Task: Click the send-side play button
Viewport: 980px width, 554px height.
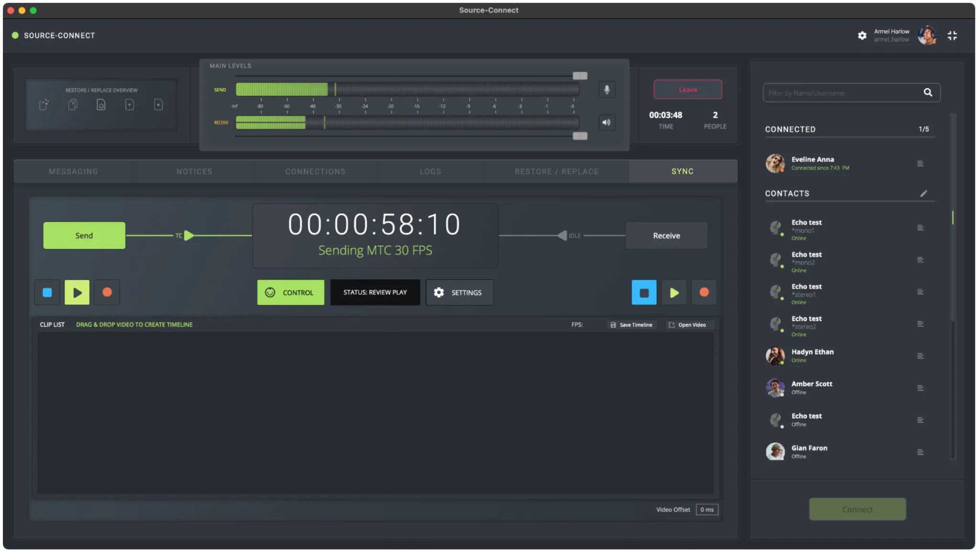Action: click(77, 292)
